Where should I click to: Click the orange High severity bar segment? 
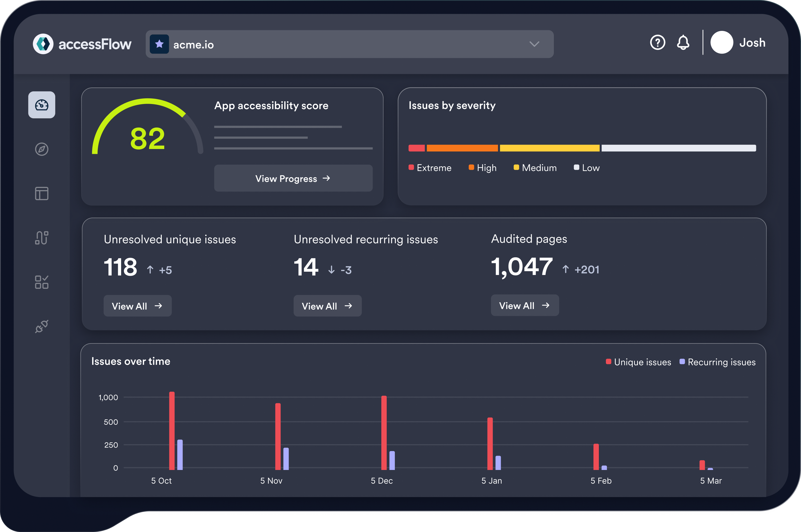click(462, 148)
